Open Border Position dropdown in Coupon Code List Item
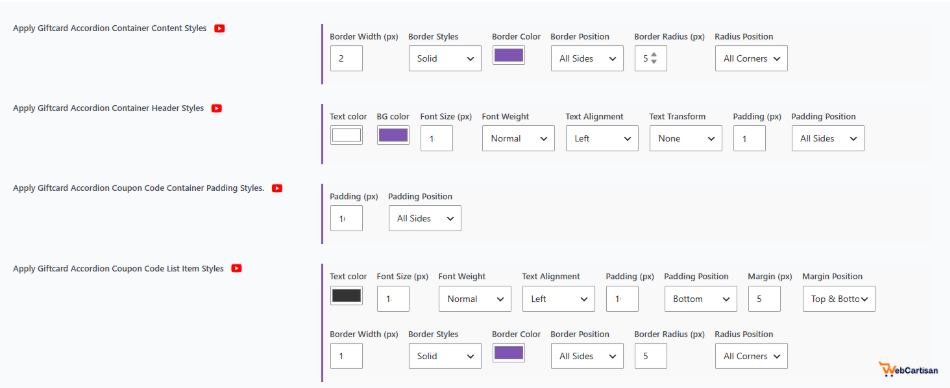The width and height of the screenshot is (950, 388). [x=587, y=356]
